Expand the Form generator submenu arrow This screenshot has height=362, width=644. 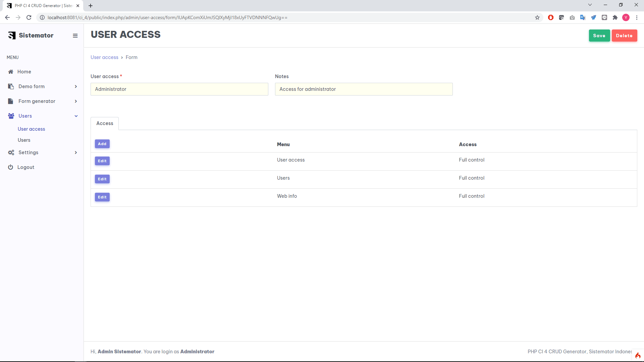coord(76,101)
